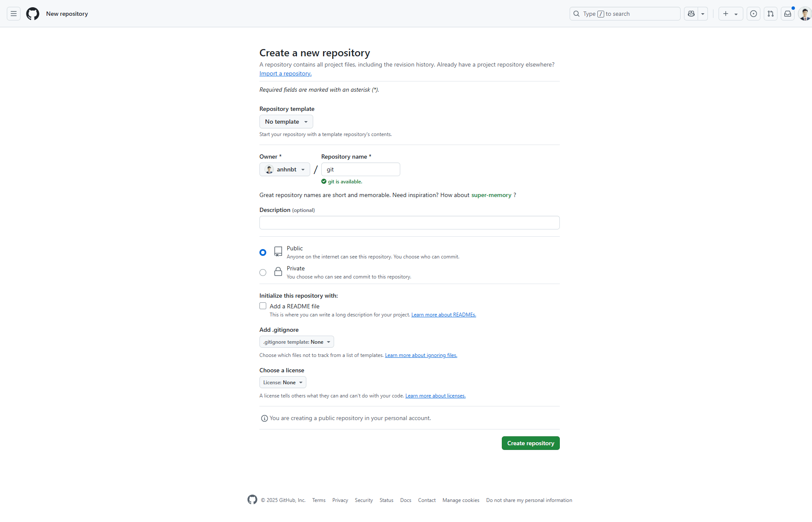Open the owner dropdown showing anhnbt

[x=284, y=169]
